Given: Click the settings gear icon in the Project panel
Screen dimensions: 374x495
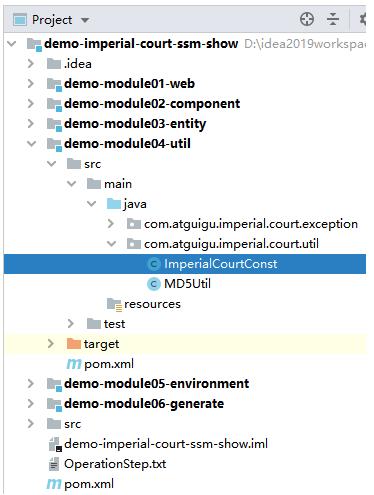Looking at the screenshot, I should 363,19.
